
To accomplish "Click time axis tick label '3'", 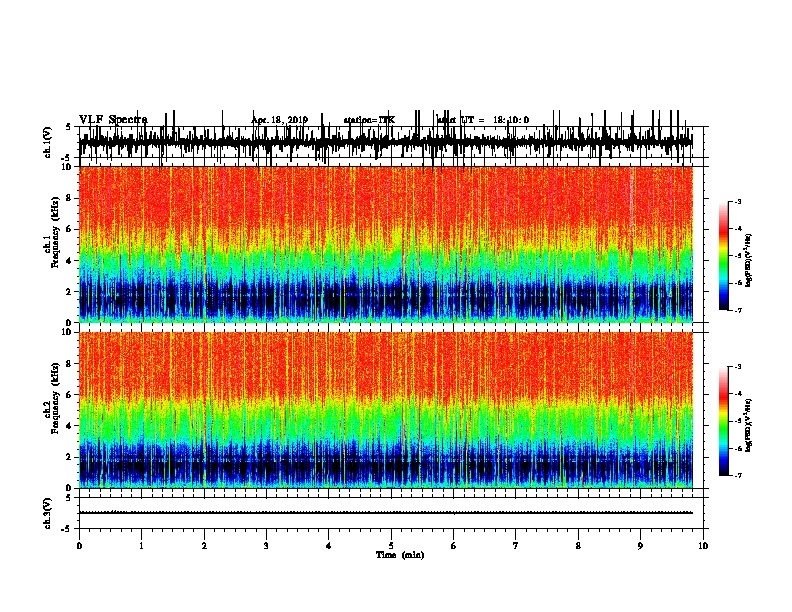I will [266, 546].
